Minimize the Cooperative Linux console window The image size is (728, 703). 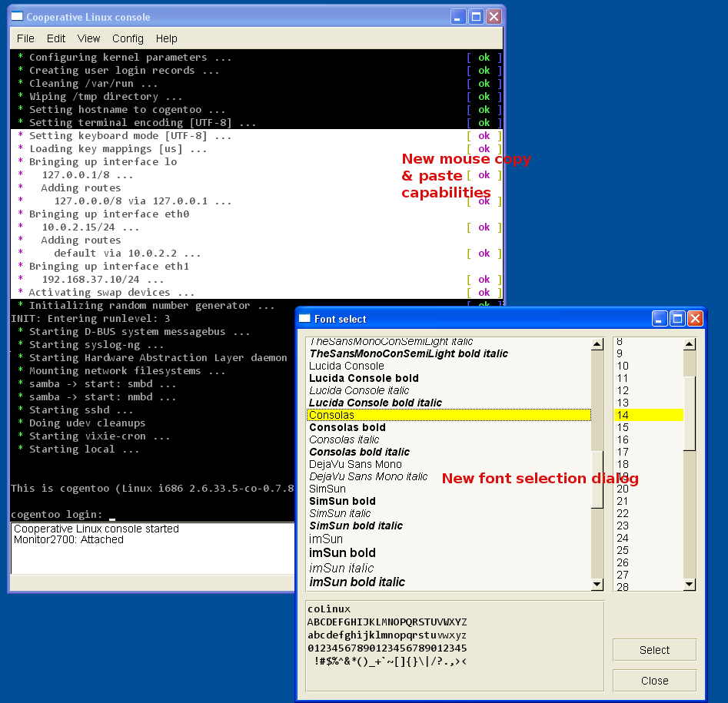(458, 16)
